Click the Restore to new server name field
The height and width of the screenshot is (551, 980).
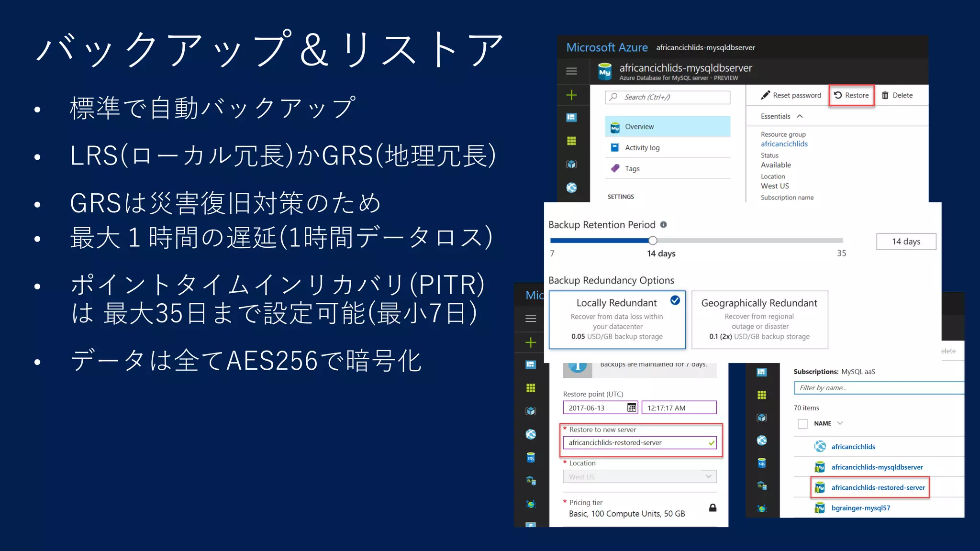(x=640, y=443)
